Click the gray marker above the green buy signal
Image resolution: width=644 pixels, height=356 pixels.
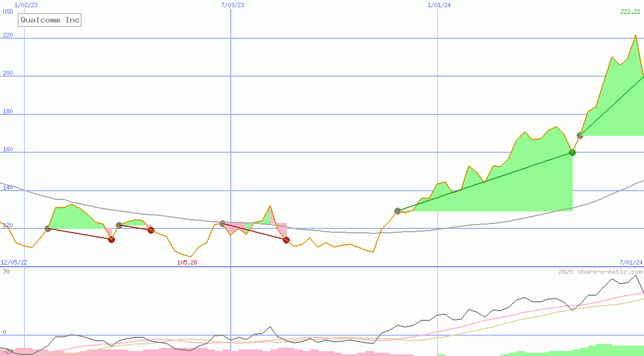click(x=580, y=136)
